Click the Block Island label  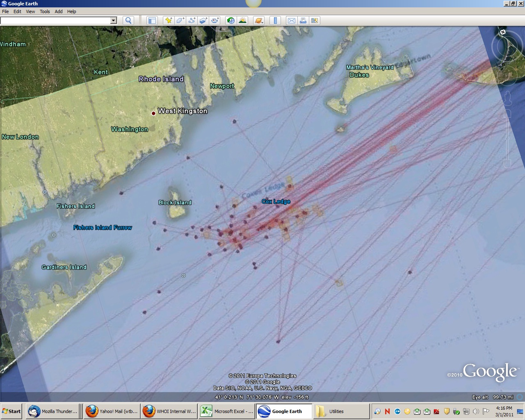pos(175,202)
